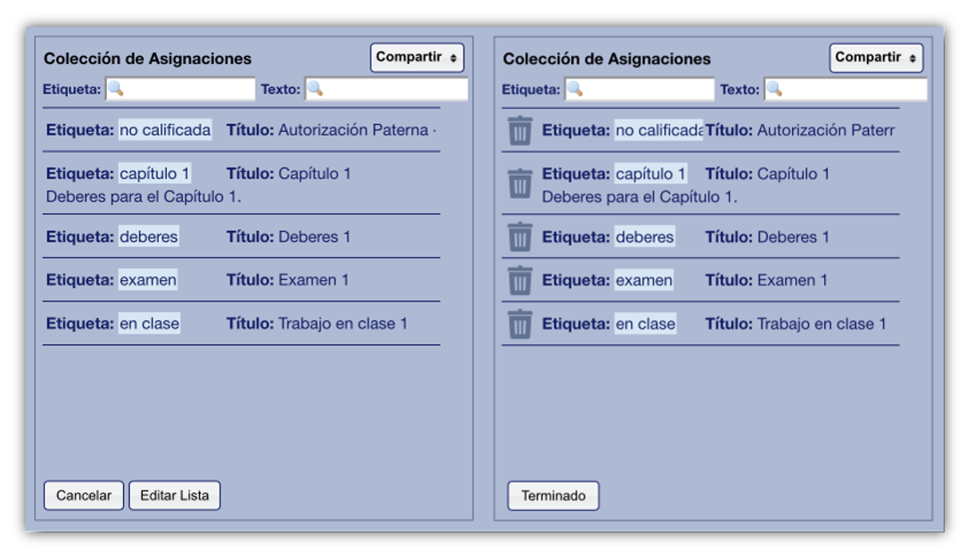This screenshot has height=560, width=974.
Task: Open the Compartir dropdown in the right panel
Action: [876, 57]
